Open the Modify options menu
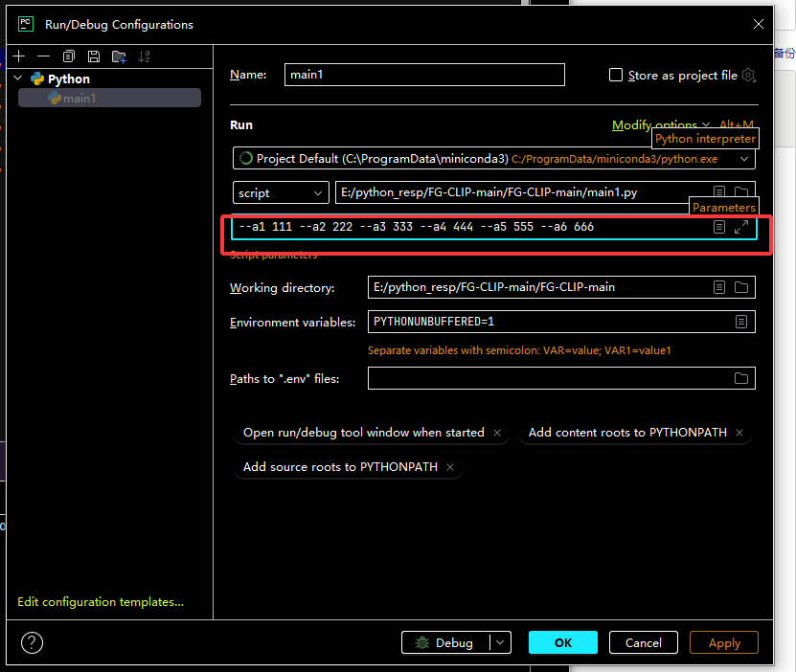The width and height of the screenshot is (796, 672). pos(660,124)
